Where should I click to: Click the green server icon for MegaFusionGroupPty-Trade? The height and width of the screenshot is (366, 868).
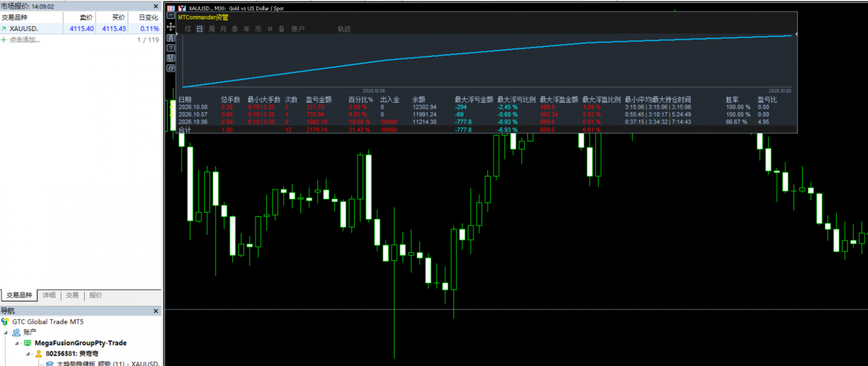(x=28, y=343)
